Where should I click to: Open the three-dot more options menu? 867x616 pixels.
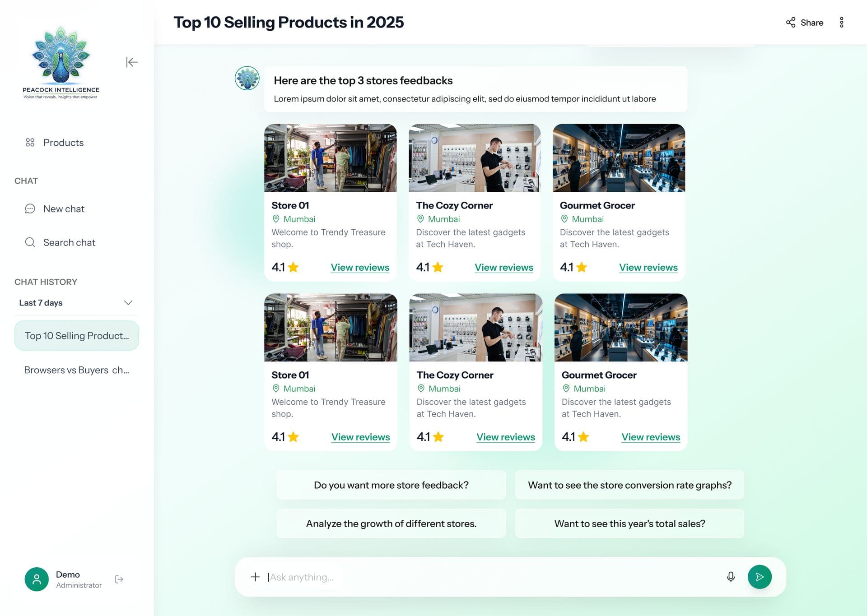coord(842,23)
